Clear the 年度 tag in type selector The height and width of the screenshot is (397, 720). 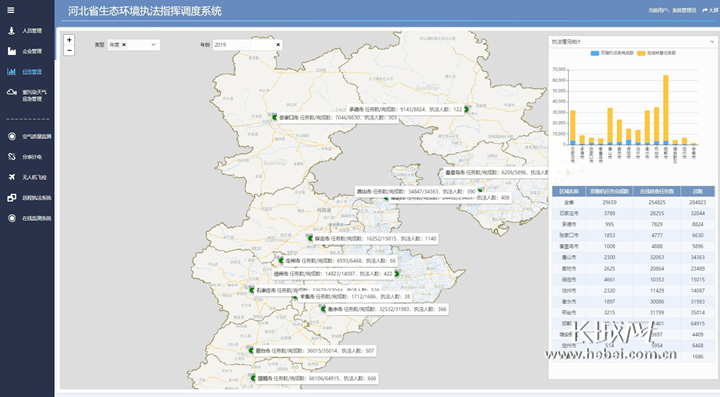(x=124, y=45)
